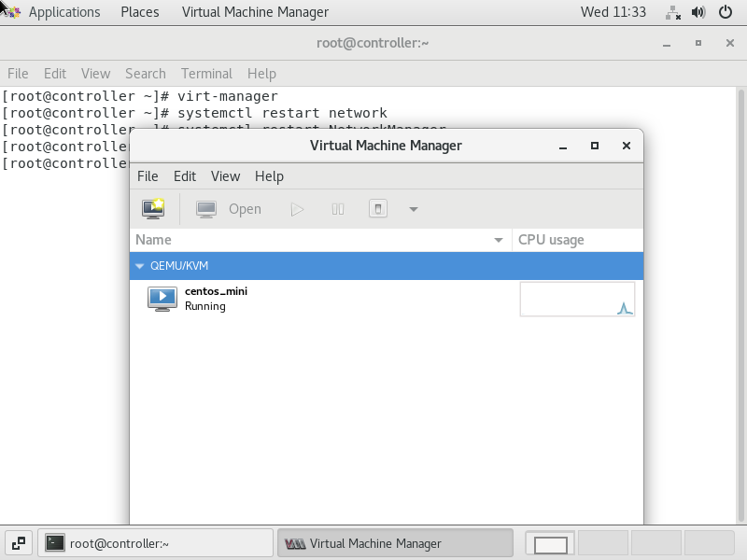Click centos_mini CPU usage graph
The image size is (747, 560).
pyautogui.click(x=577, y=299)
